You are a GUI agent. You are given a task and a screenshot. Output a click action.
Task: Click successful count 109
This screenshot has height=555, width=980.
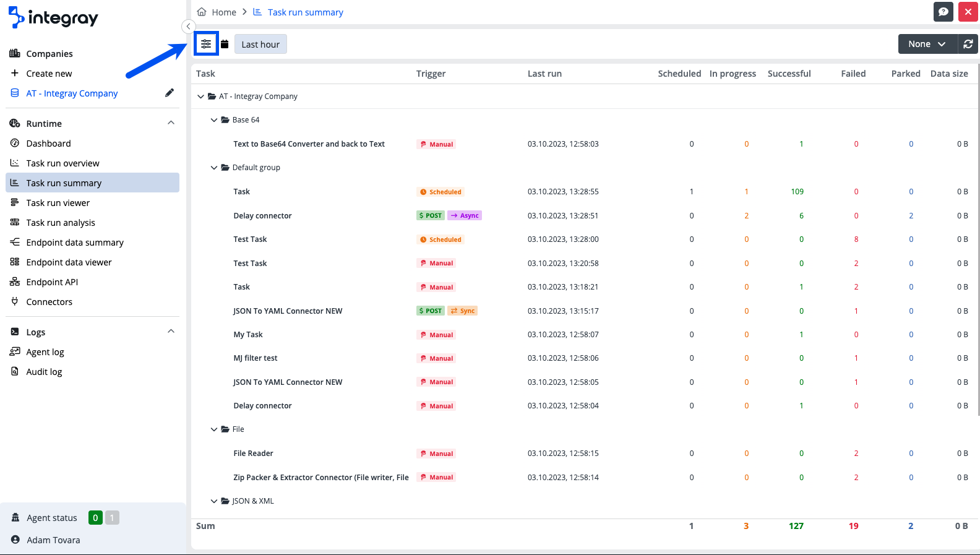click(797, 192)
